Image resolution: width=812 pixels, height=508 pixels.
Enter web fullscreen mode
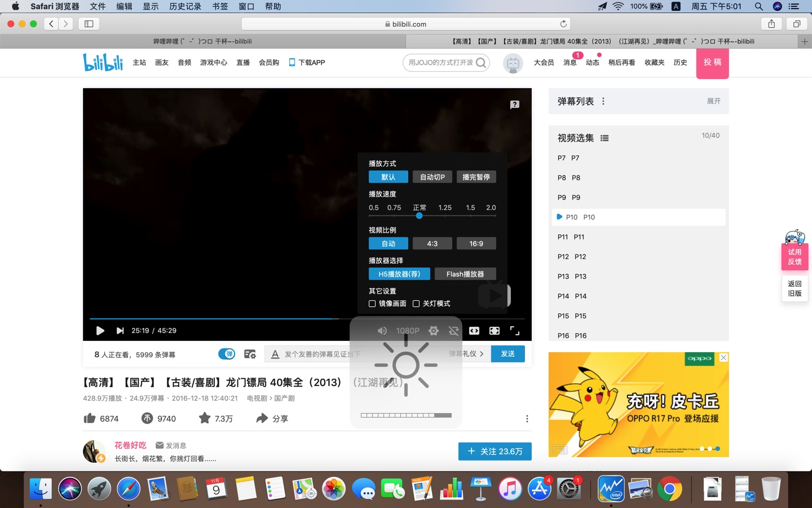click(495, 331)
